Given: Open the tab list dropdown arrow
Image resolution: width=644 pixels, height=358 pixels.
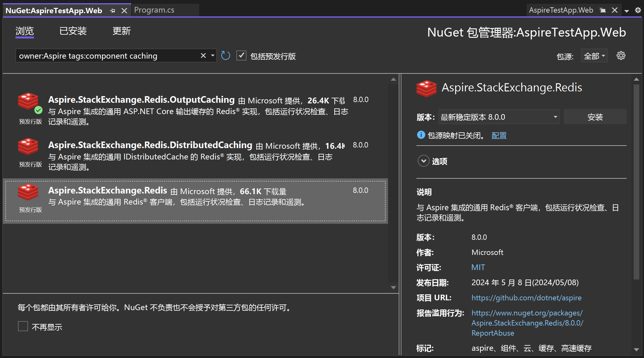Looking at the screenshot, I should pyautogui.click(x=627, y=11).
